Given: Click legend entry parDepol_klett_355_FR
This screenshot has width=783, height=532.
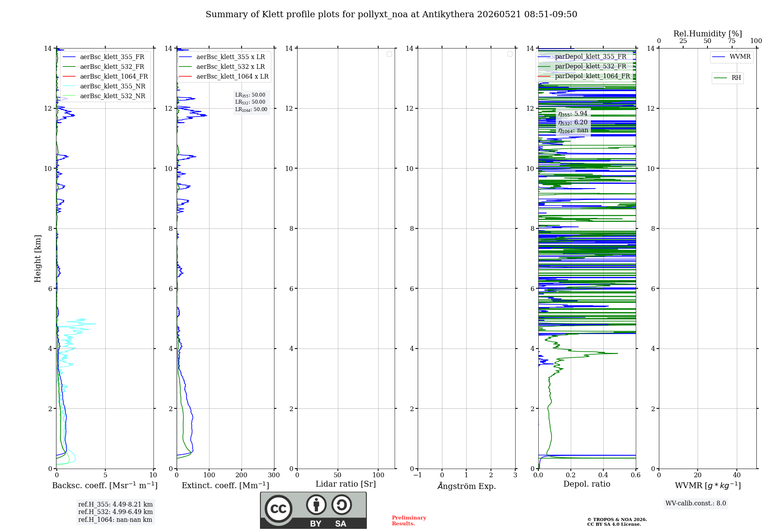Looking at the screenshot, I should coord(582,56).
